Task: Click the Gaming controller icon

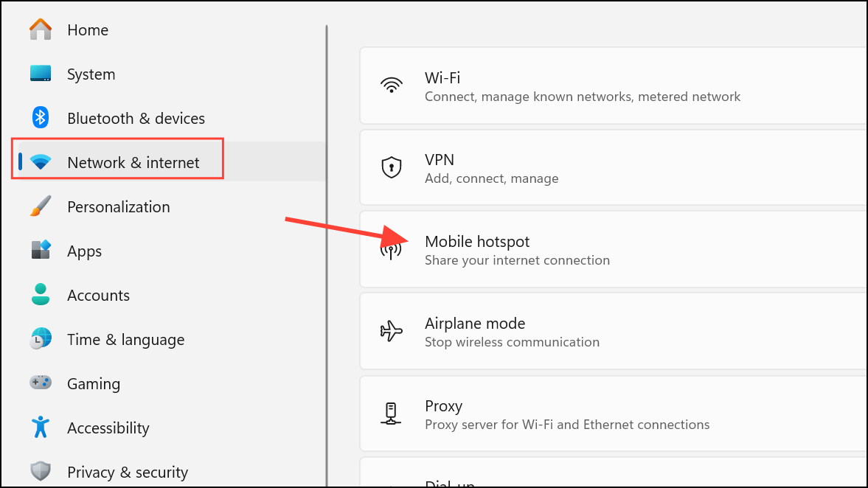Action: 41,383
